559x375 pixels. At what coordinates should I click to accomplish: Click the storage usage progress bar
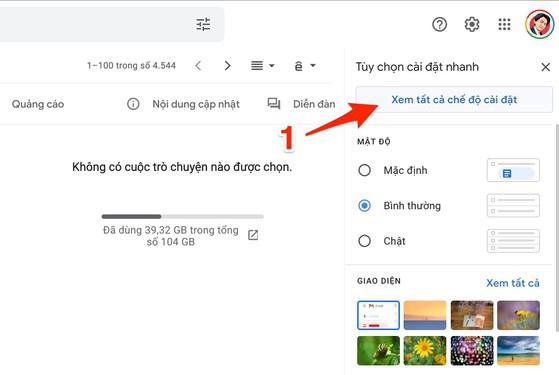coord(183,216)
